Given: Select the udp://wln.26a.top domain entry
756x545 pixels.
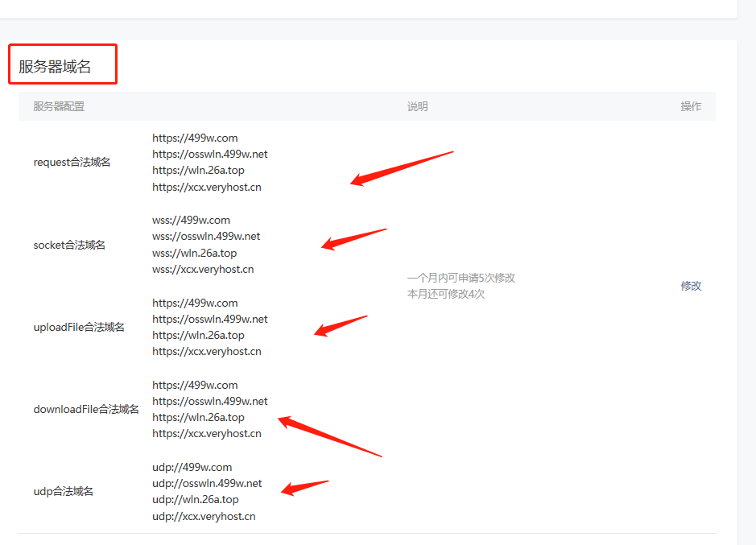Looking at the screenshot, I should (195, 500).
